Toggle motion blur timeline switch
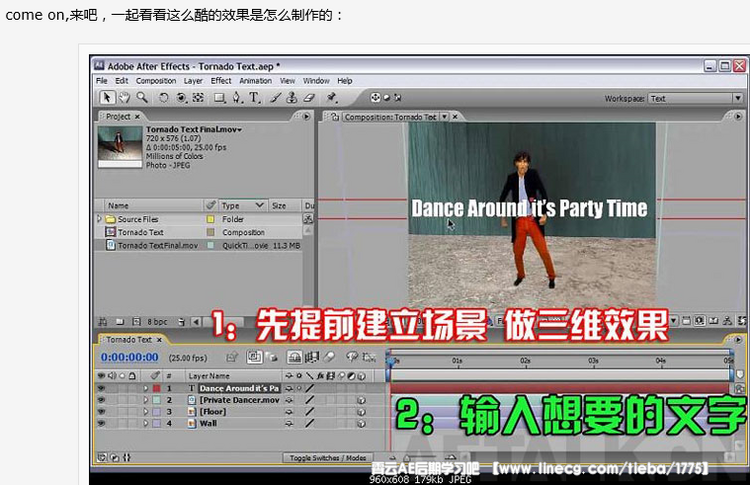Image resolution: width=750 pixels, height=485 pixels. 329,357
